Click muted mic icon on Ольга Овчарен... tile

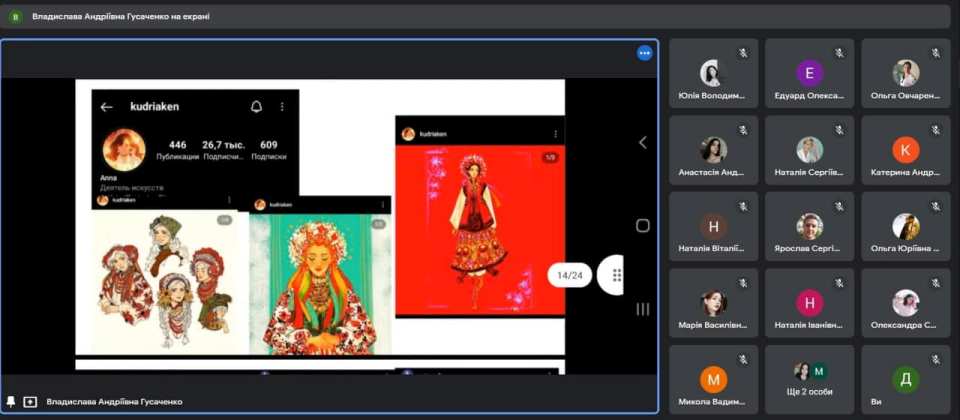[x=936, y=53]
